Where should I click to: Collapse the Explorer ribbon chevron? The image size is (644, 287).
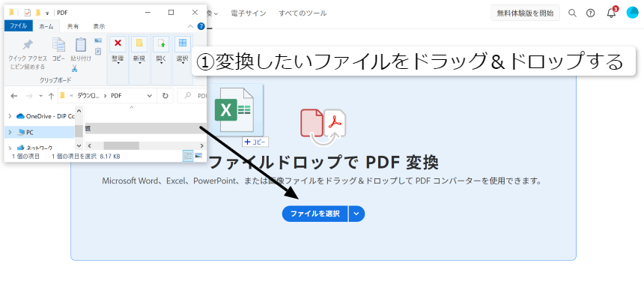[x=190, y=26]
